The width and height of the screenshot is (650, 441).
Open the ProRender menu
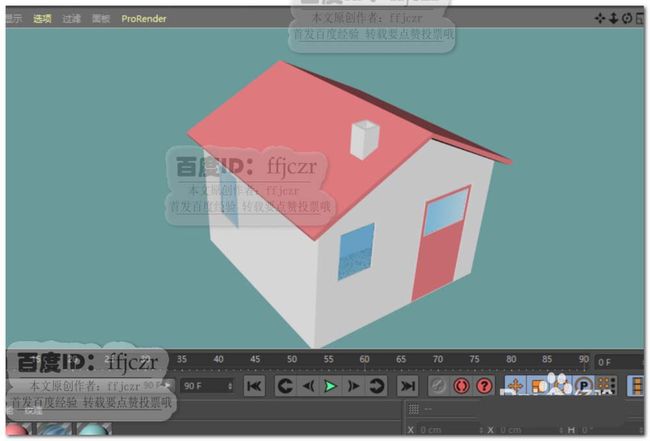click(144, 19)
